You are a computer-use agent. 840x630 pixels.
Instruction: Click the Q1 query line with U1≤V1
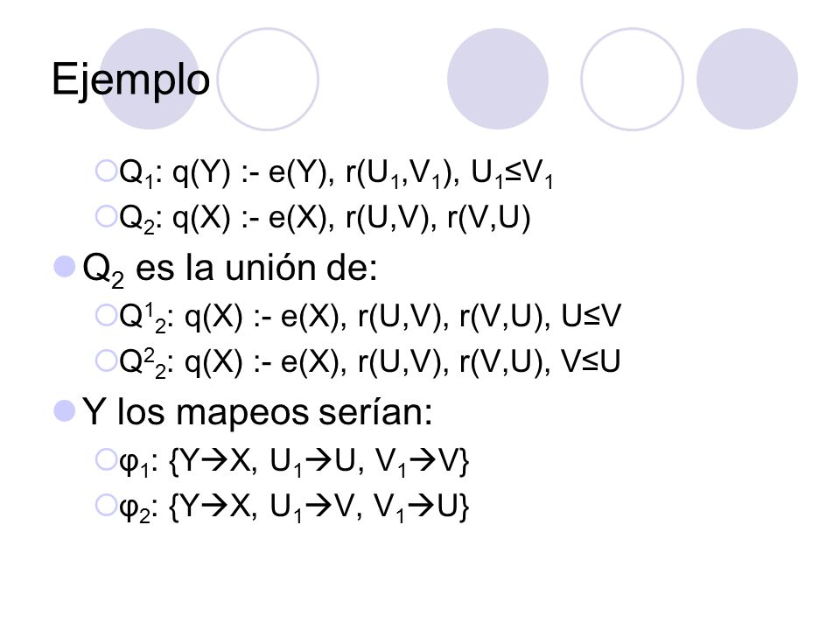336,173
